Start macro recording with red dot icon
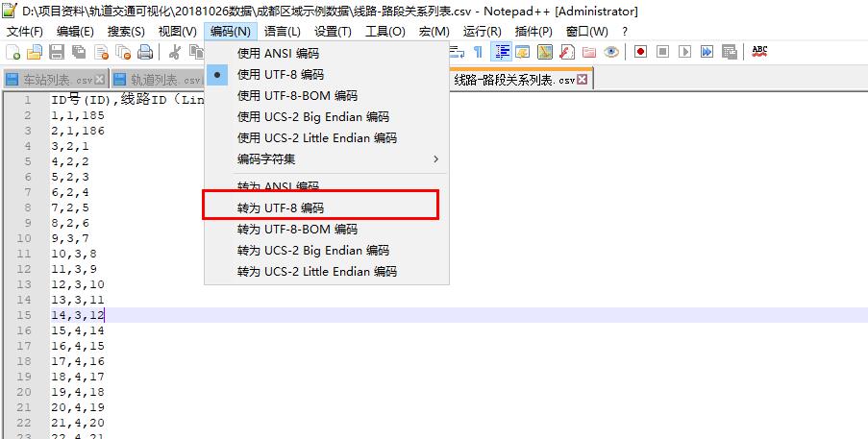This screenshot has height=439, width=868. tap(640, 52)
